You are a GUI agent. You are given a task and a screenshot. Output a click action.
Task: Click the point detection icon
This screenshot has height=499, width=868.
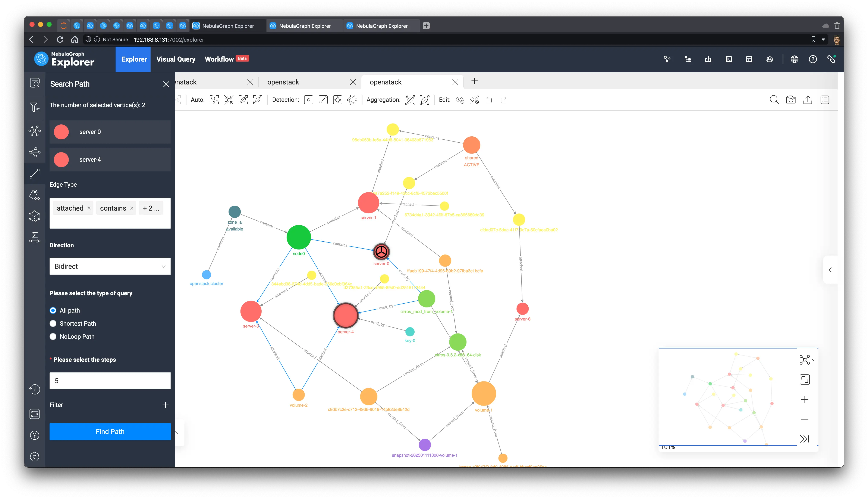(x=308, y=100)
